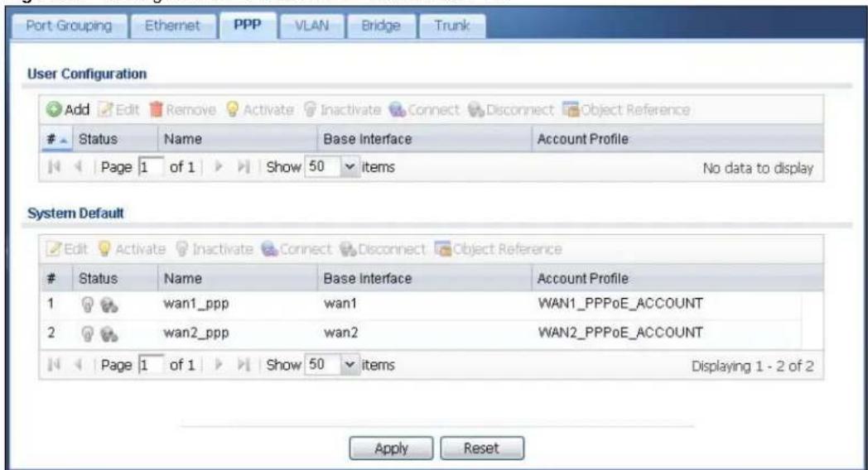
Task: Go to first page in System Default
Action: pos(54,364)
